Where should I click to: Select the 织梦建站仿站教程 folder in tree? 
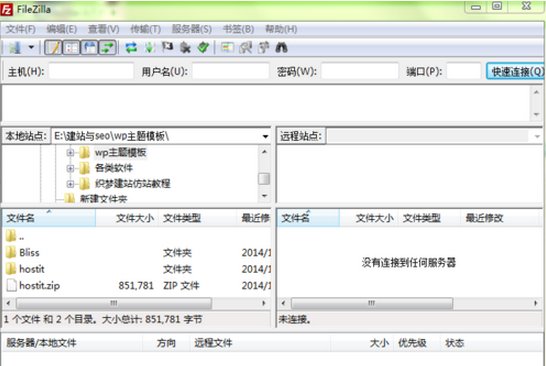pos(132,184)
